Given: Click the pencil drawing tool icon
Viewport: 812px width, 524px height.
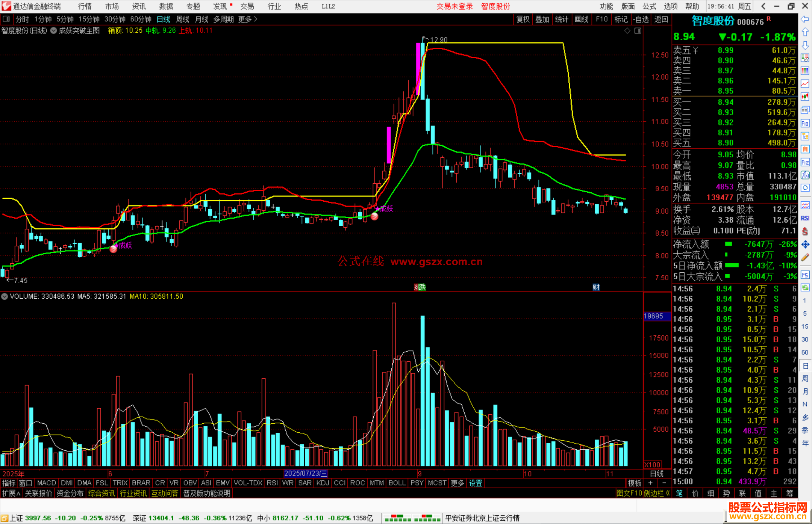Looking at the screenshot, I should coord(805,258).
